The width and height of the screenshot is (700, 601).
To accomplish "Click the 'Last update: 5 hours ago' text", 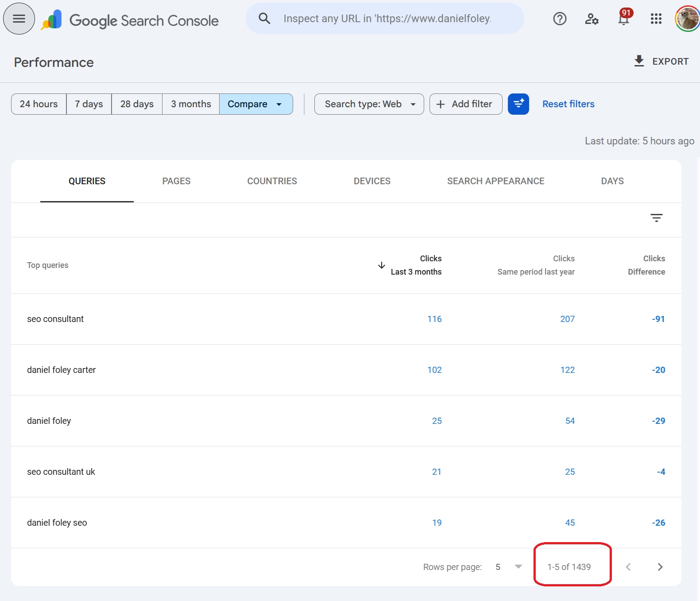I will tap(639, 141).
